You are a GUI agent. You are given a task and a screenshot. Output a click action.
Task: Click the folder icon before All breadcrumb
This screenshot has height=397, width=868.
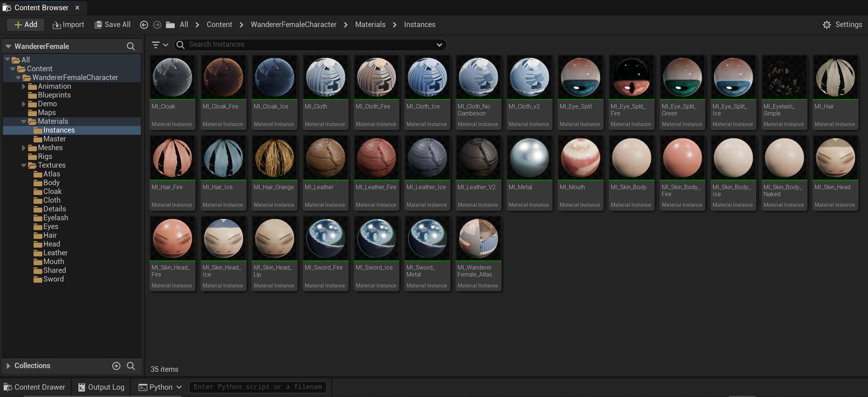170,25
